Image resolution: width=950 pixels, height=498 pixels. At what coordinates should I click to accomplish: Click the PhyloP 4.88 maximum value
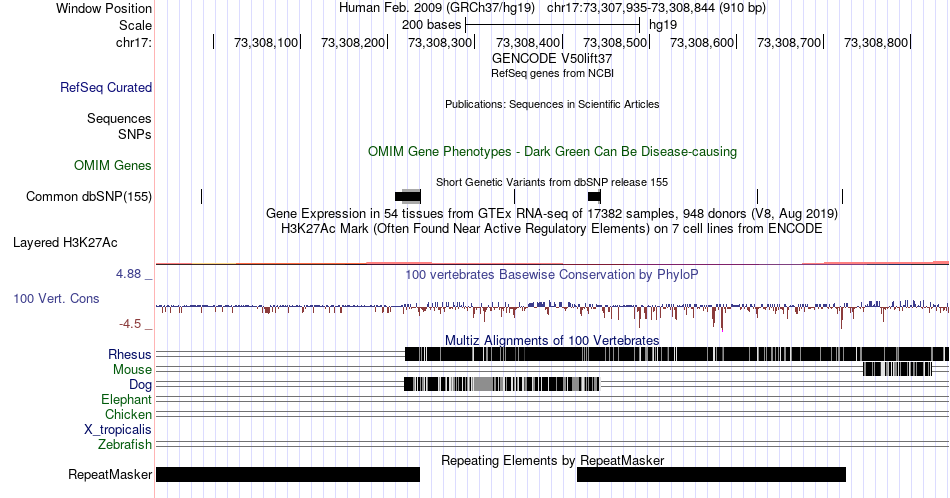point(128,274)
